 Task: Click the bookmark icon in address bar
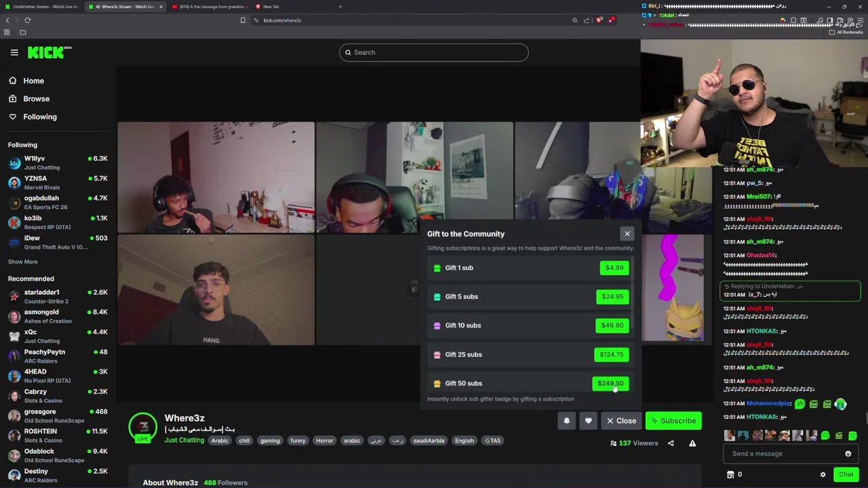(x=243, y=20)
